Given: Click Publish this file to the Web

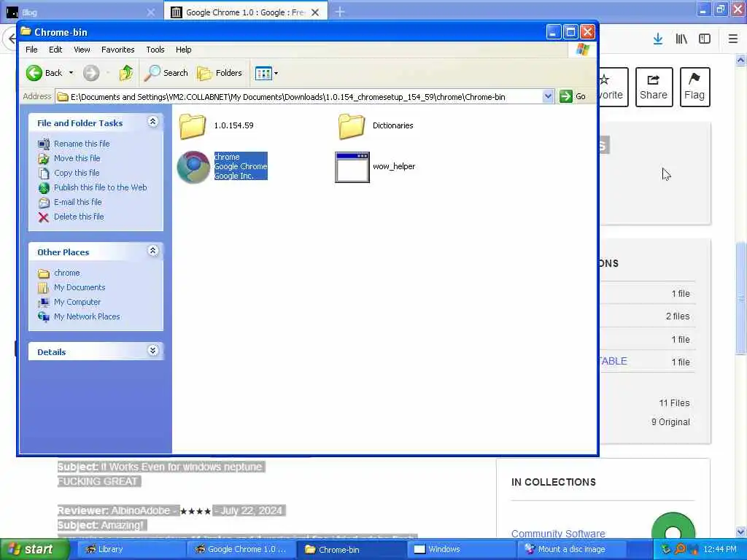Looking at the screenshot, I should point(100,187).
